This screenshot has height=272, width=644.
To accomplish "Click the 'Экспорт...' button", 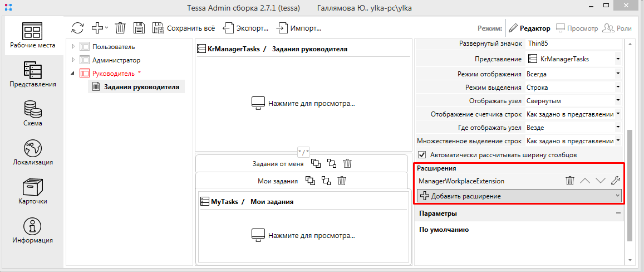I will pyautogui.click(x=246, y=28).
